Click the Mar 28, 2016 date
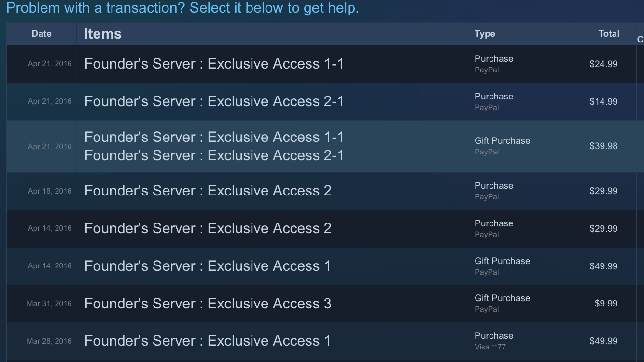 coord(49,341)
